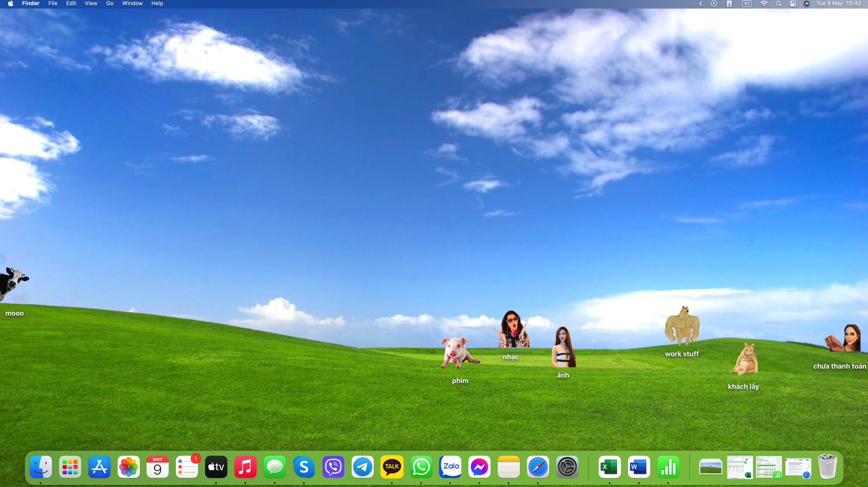The image size is (868, 487).
Task: Open Messenger app in dock
Action: (x=479, y=467)
